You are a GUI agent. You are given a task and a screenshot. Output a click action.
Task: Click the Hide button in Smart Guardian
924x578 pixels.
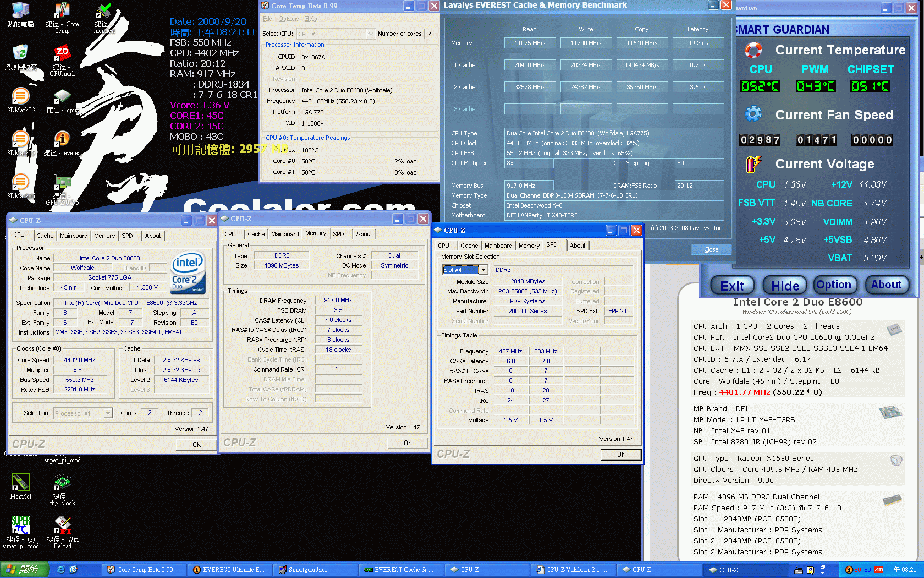785,285
